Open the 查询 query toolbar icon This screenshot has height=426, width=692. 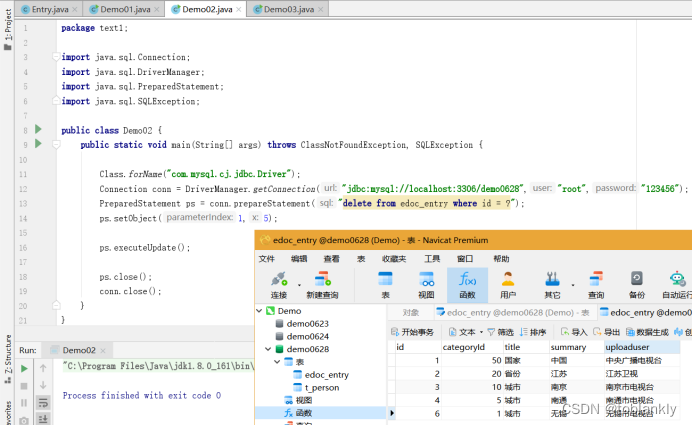click(x=596, y=285)
